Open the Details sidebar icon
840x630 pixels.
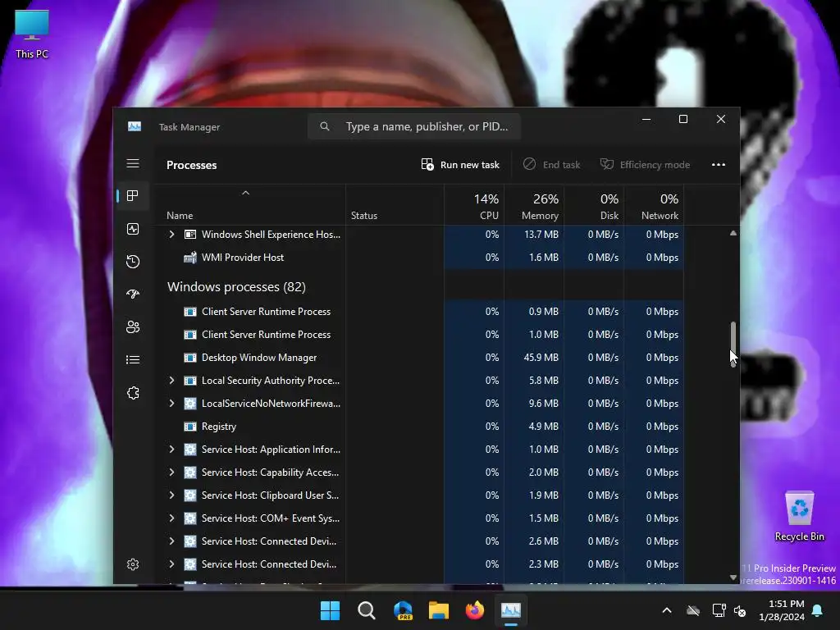click(x=133, y=360)
